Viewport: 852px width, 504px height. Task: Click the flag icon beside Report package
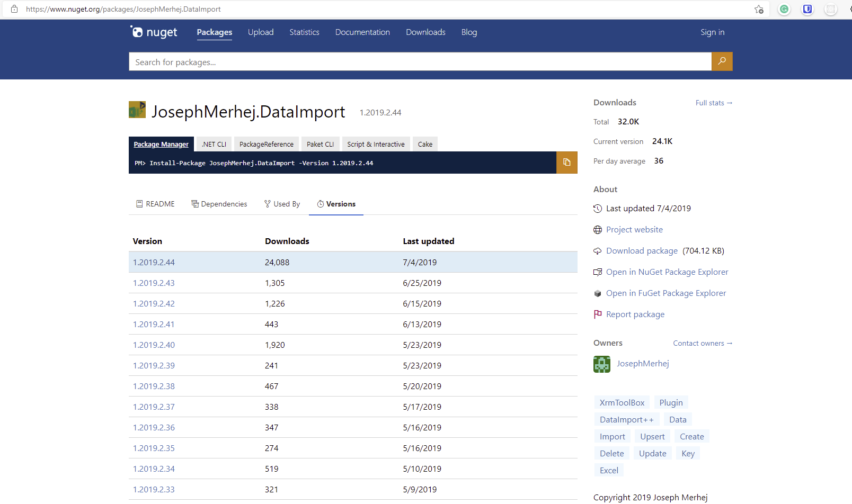point(598,314)
